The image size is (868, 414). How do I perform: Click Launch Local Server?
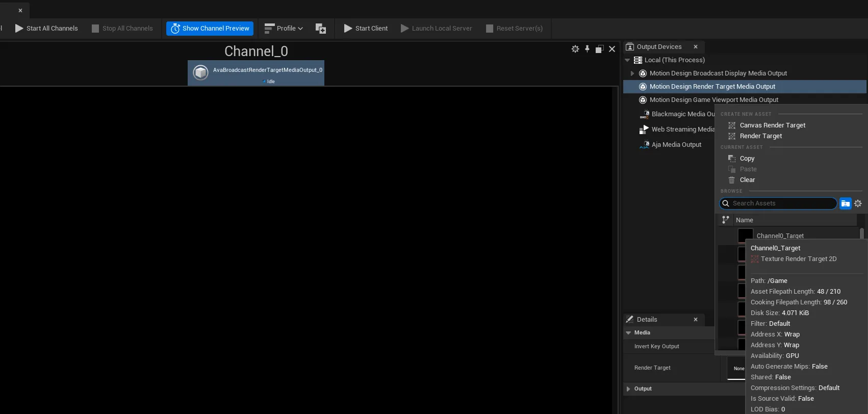coord(437,29)
